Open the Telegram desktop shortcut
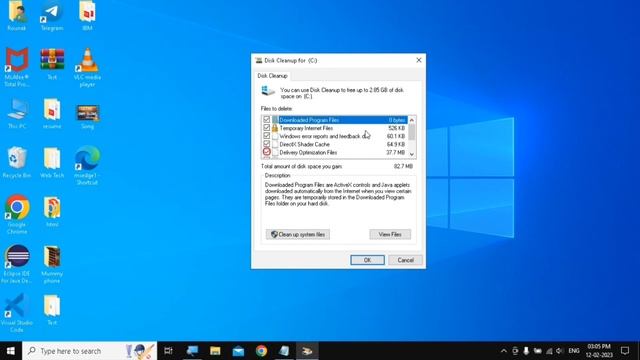640x360 pixels. pos(52,16)
